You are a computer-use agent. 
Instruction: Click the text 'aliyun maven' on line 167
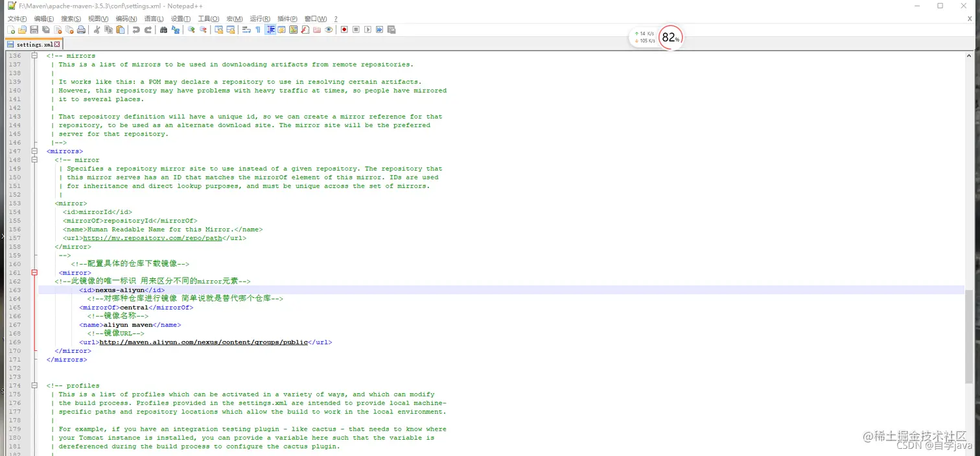(128, 324)
